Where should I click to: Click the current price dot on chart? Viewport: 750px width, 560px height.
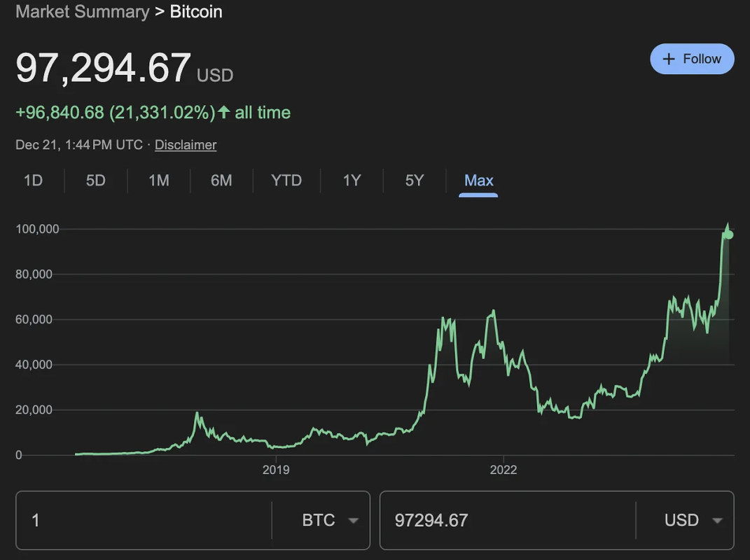tap(729, 234)
